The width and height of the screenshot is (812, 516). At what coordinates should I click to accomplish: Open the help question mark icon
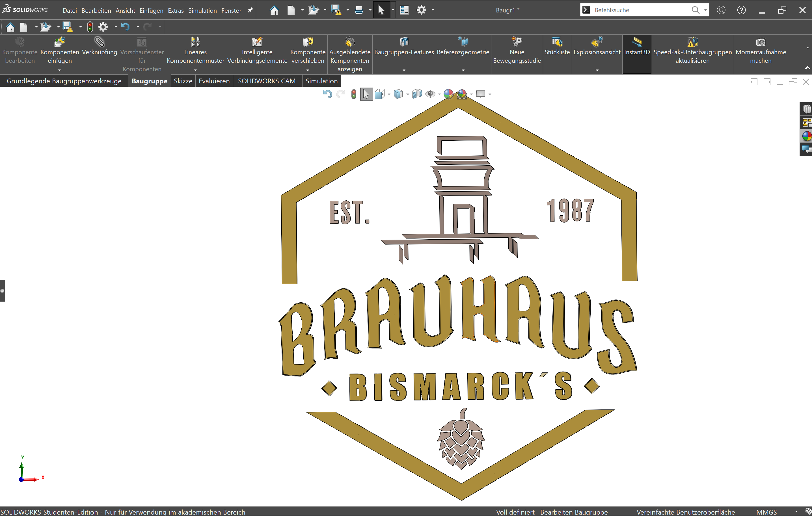(x=741, y=10)
